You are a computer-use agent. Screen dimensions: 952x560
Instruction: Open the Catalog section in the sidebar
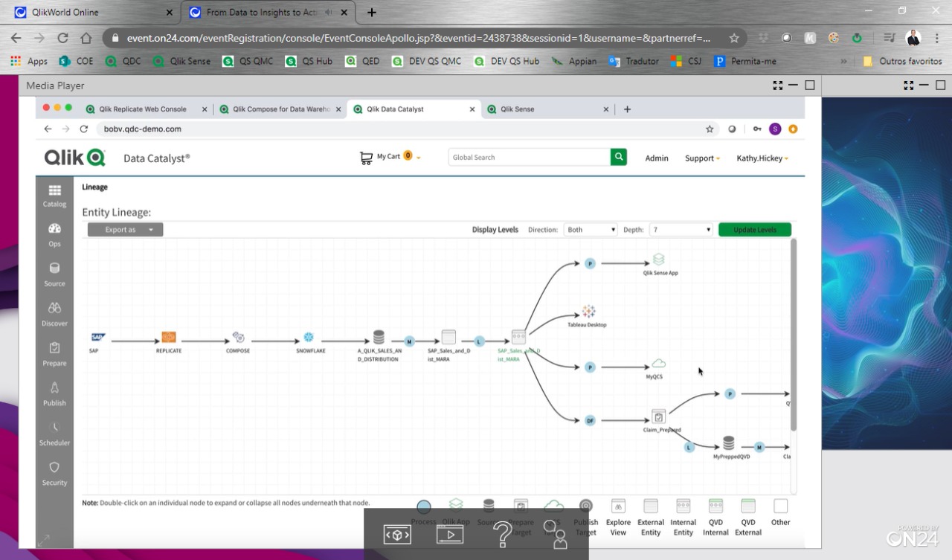[x=54, y=195]
